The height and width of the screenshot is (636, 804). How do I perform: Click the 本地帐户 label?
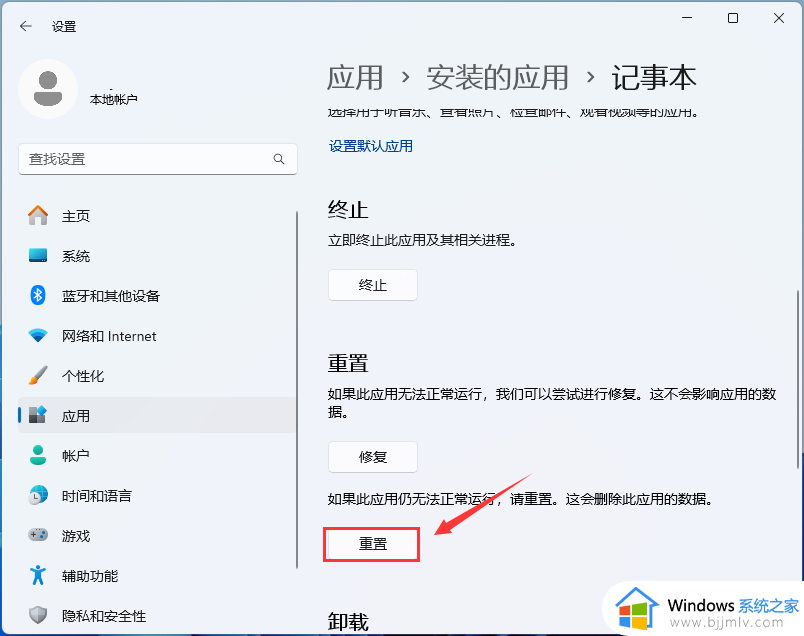point(113,99)
